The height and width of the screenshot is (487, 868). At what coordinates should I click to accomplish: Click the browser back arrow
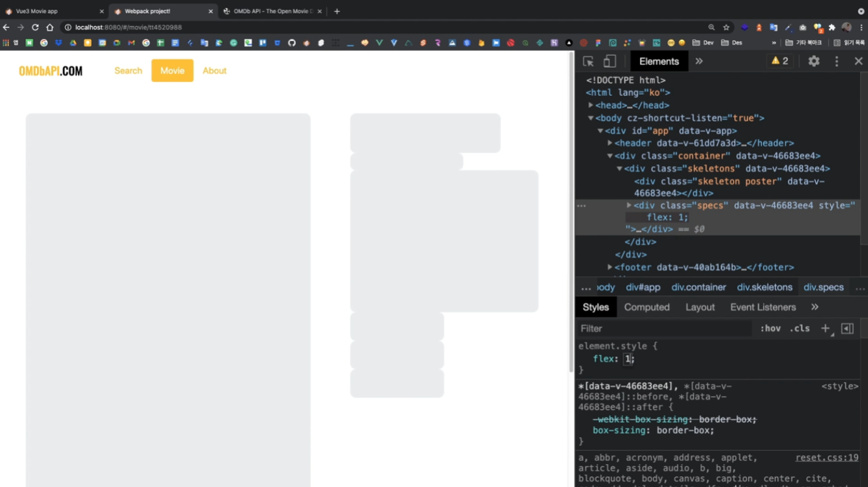(x=7, y=27)
